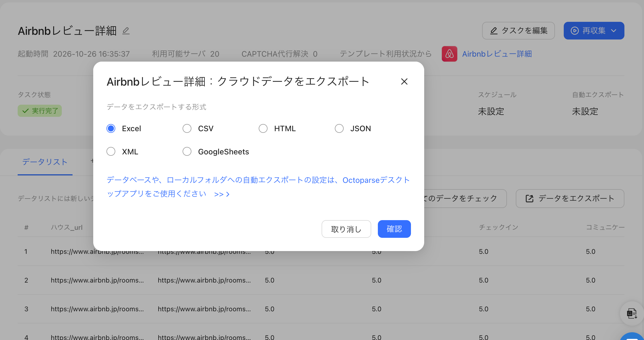Close the cloud data export dialog

coord(404,81)
